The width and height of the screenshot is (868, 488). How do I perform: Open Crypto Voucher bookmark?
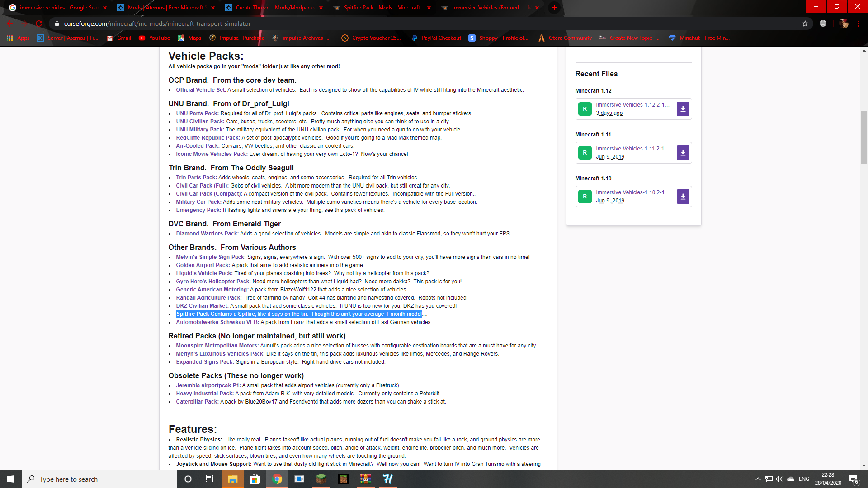[x=371, y=38]
